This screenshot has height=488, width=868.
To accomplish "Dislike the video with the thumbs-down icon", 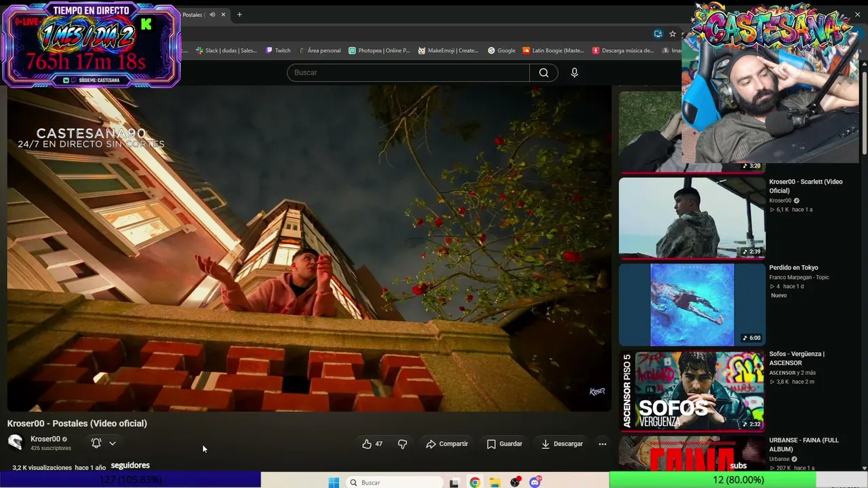I will click(402, 444).
